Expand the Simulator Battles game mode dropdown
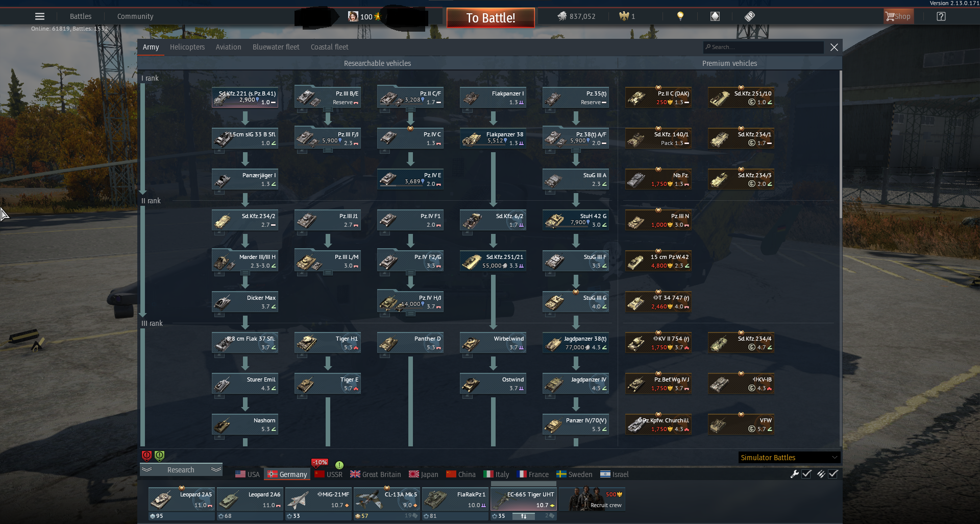The height and width of the screenshot is (524, 980). pos(789,458)
